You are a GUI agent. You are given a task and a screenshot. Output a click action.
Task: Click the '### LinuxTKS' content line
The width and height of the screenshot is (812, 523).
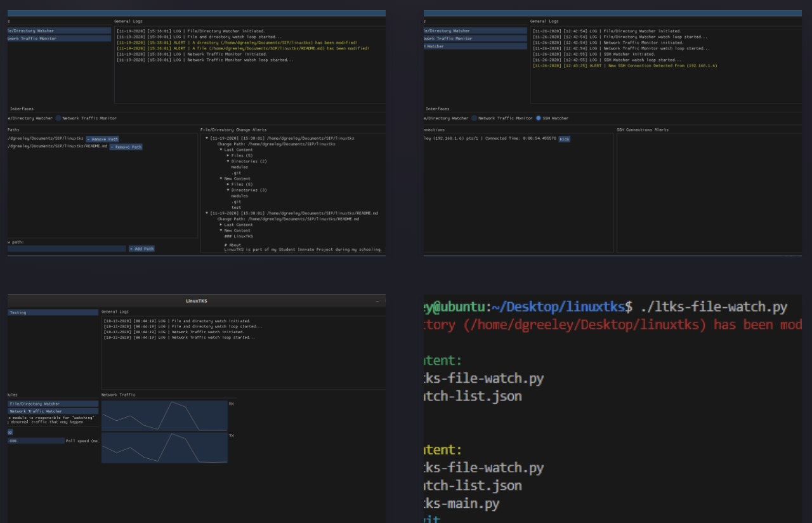239,236
